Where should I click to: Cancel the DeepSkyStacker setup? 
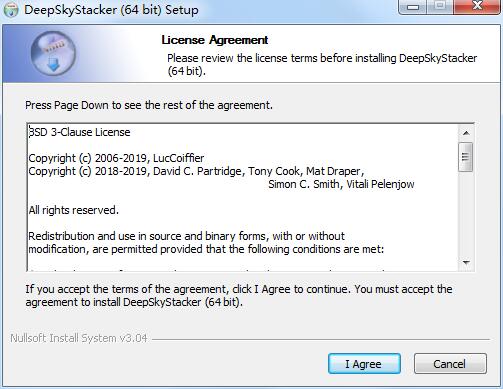click(x=450, y=364)
